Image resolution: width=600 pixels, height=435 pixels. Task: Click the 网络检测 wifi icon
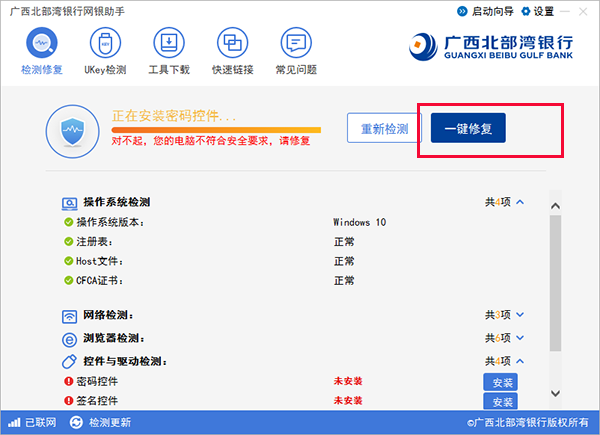(x=69, y=316)
